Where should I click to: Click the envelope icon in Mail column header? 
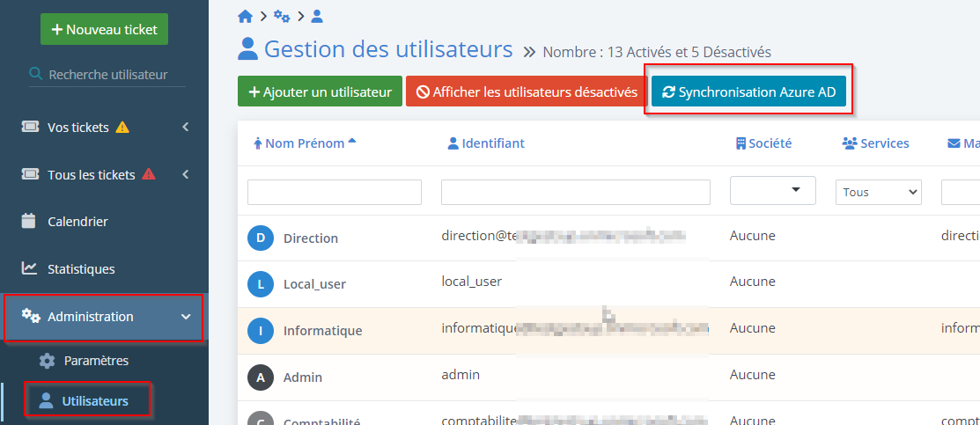[x=954, y=143]
